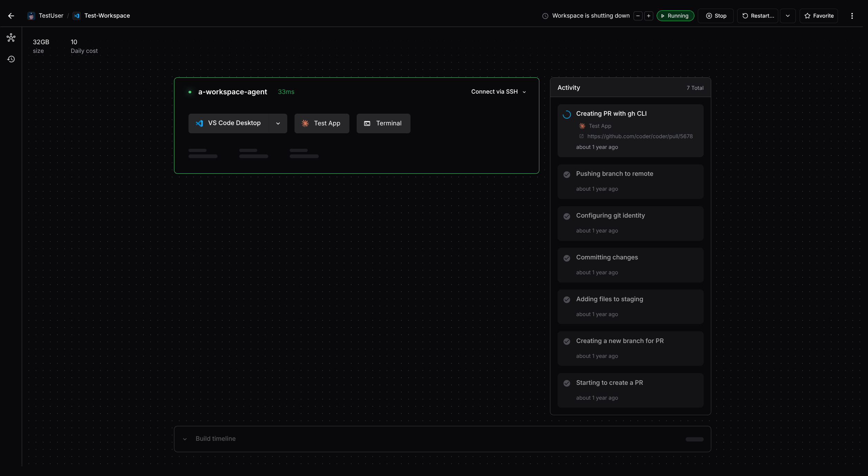The width and height of the screenshot is (868, 476).
Task: Increase shutdown time with the plus button
Action: (x=649, y=16)
